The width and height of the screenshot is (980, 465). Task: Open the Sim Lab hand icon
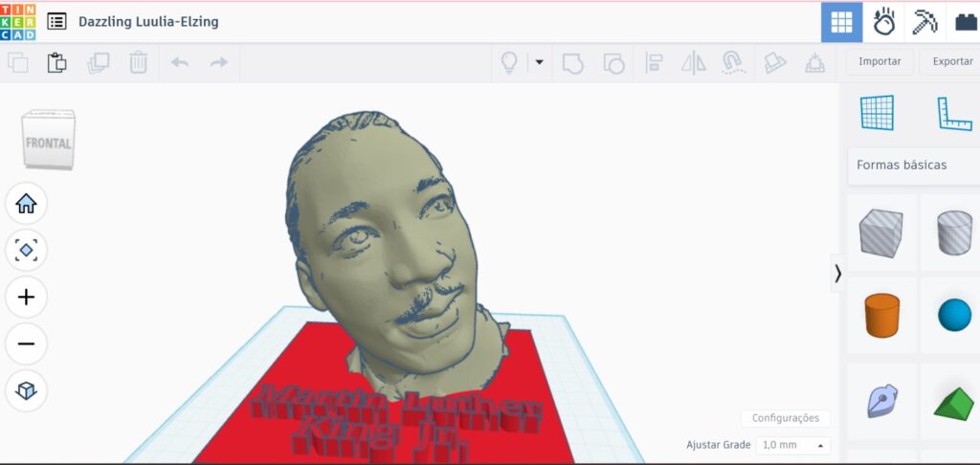(x=883, y=23)
